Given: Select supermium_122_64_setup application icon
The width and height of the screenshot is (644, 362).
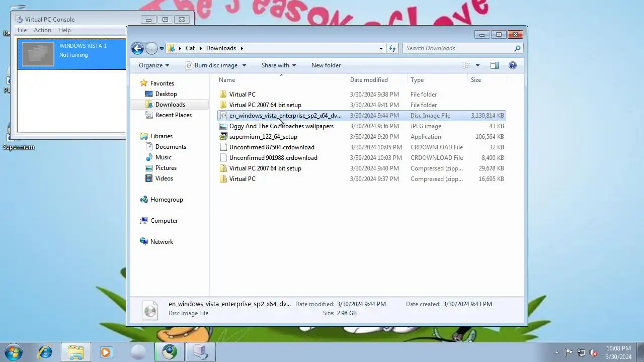Looking at the screenshot, I should coord(223,137).
